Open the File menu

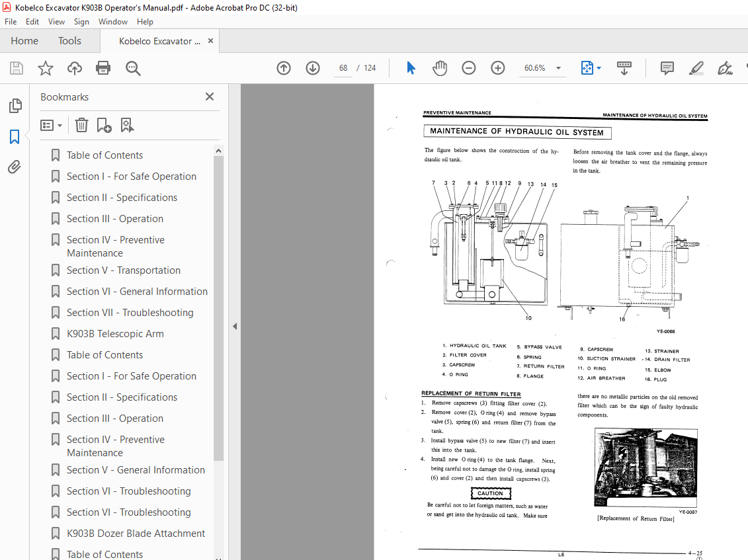pyautogui.click(x=11, y=21)
